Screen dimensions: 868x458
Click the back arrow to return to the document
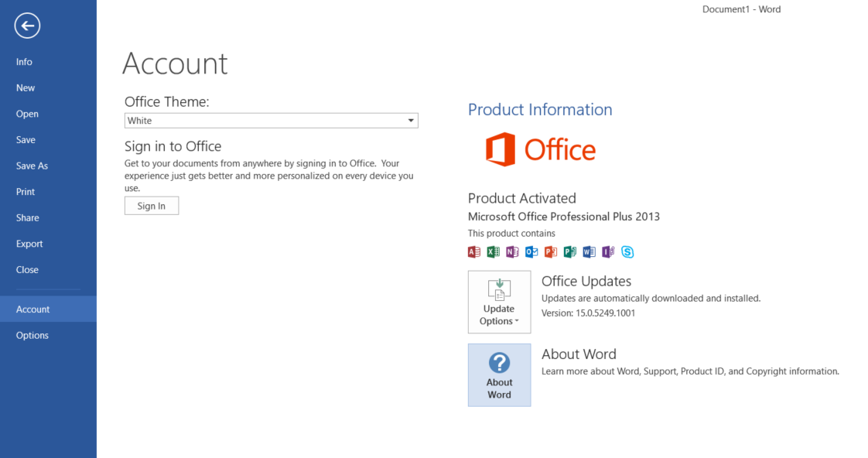pos(27,26)
